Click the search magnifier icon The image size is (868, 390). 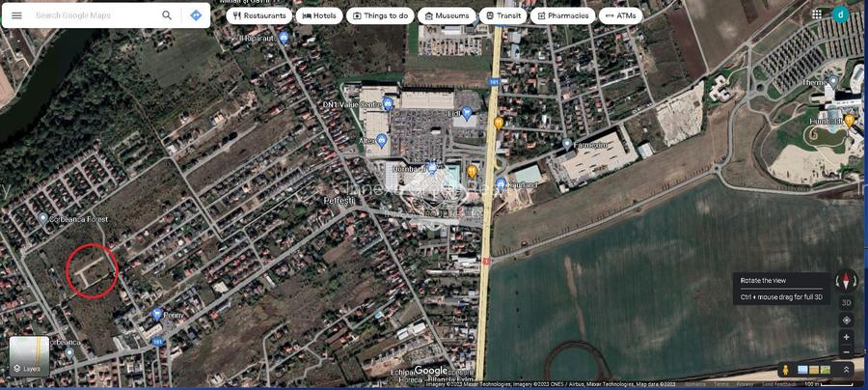(167, 15)
